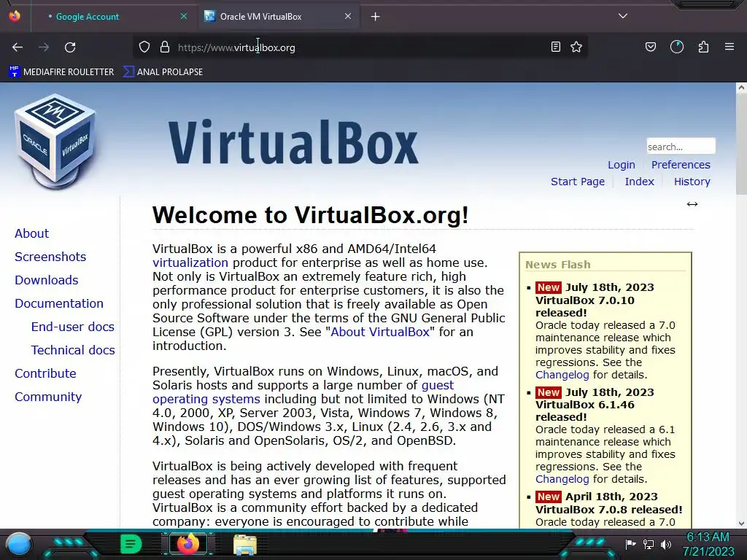Open Technical docs link

pyautogui.click(x=73, y=350)
